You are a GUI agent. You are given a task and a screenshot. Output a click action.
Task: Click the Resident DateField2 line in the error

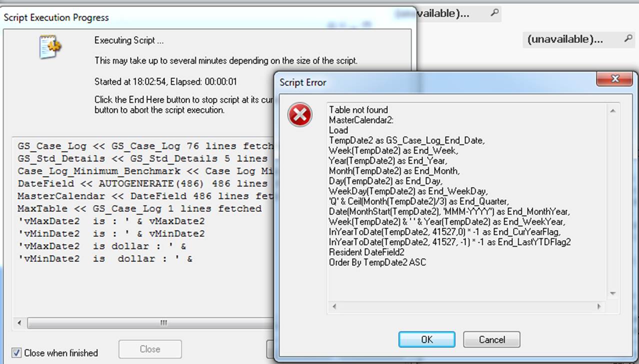[x=366, y=252]
